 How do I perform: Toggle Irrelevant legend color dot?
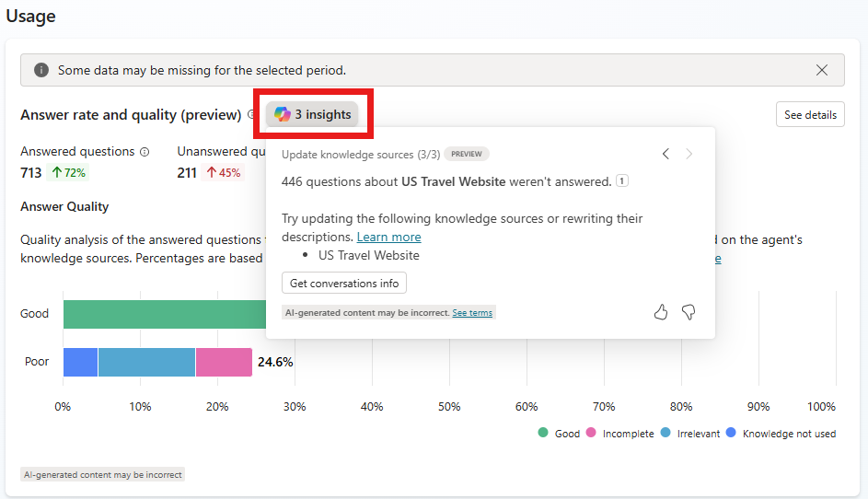(665, 433)
